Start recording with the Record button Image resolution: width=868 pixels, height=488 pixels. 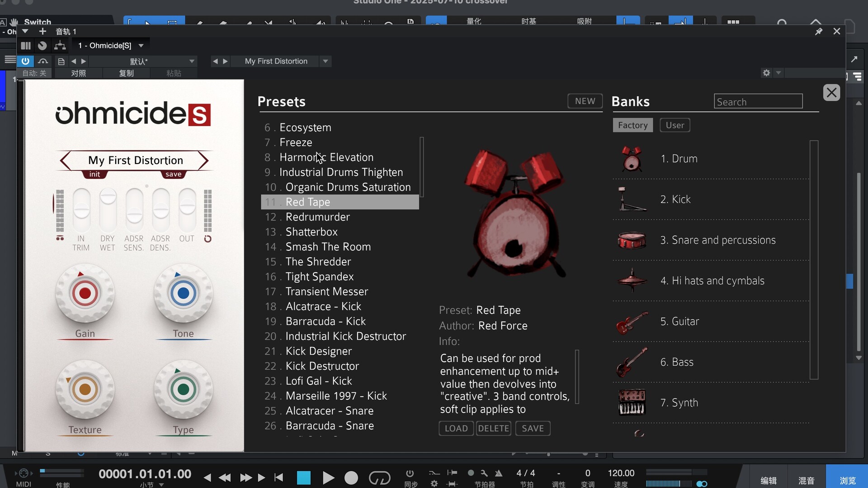click(x=351, y=478)
